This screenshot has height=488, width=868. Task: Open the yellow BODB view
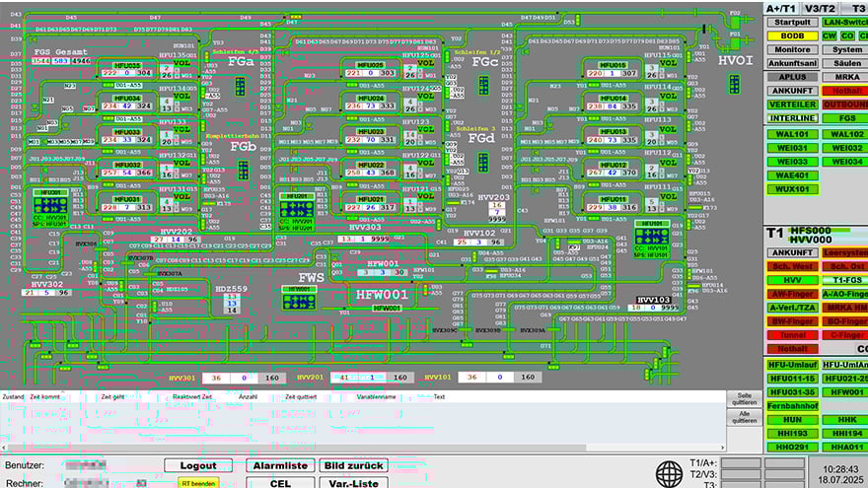[790, 35]
